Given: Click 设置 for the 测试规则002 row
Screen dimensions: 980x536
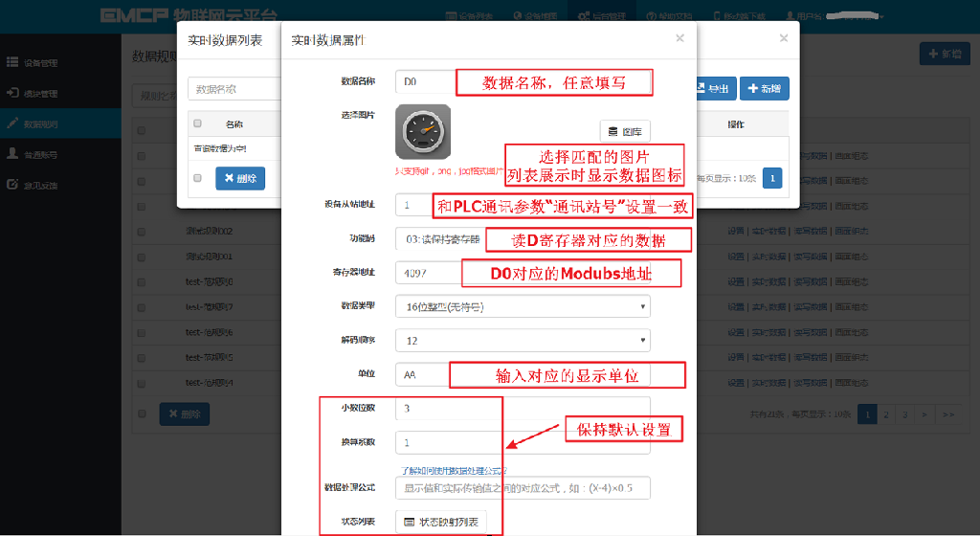Looking at the screenshot, I should [x=735, y=231].
